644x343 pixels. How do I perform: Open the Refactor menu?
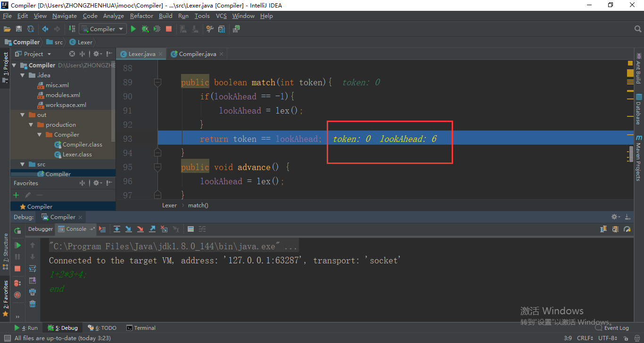point(141,16)
